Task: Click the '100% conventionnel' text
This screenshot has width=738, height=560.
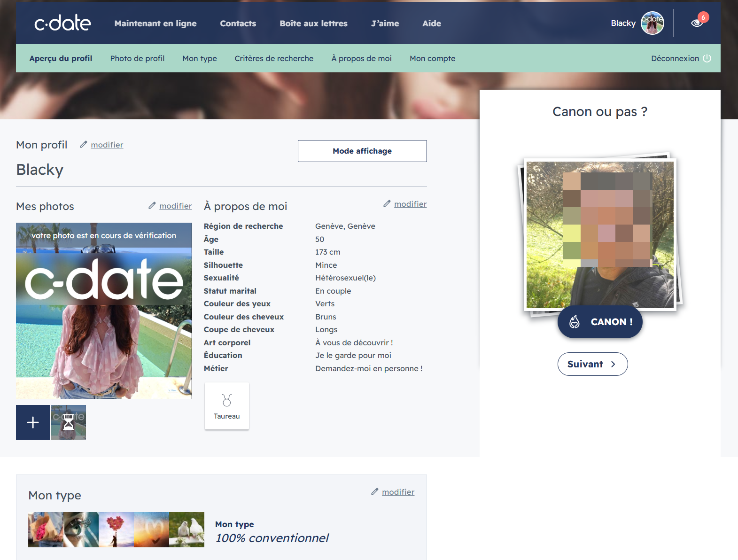Action: coord(272,538)
